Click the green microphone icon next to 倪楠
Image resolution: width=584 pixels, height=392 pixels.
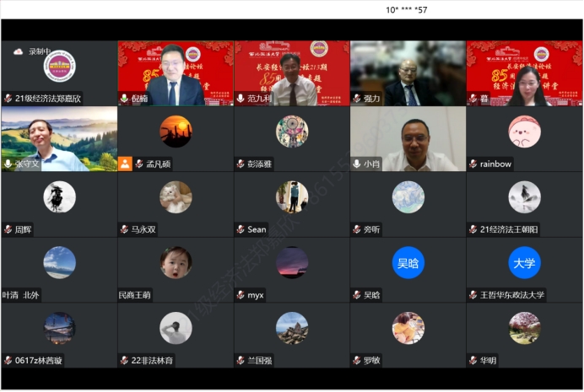pos(124,99)
